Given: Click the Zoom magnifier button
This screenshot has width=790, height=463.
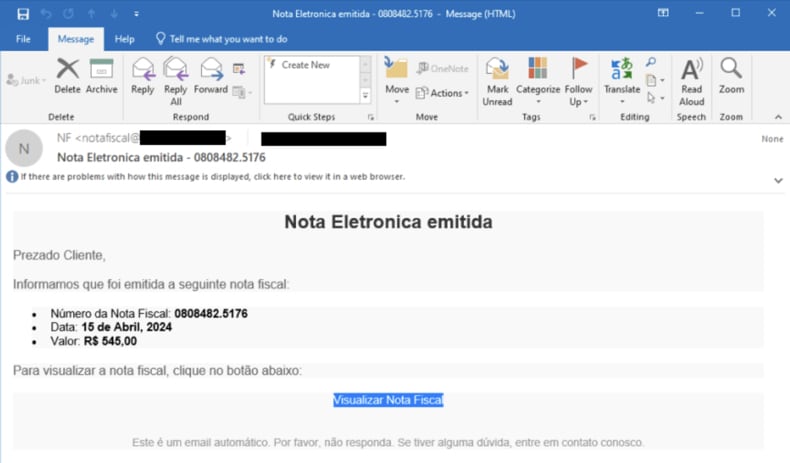Looking at the screenshot, I should pos(731,76).
